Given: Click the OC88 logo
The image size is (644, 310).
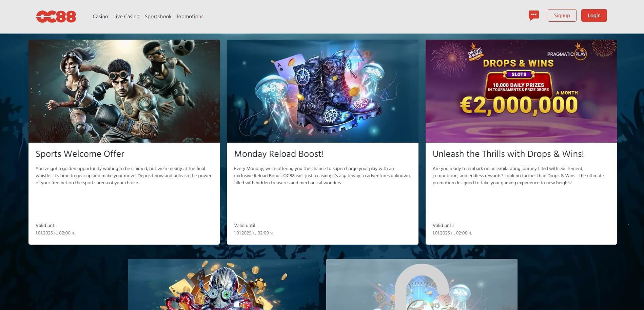Looking at the screenshot, I should [56, 17].
